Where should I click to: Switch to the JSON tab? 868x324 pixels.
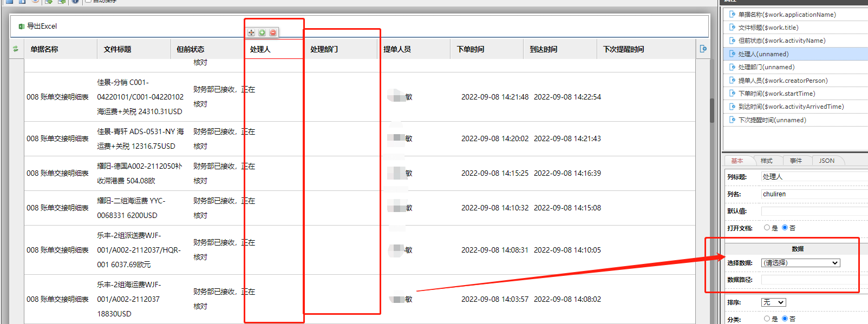[x=826, y=161]
